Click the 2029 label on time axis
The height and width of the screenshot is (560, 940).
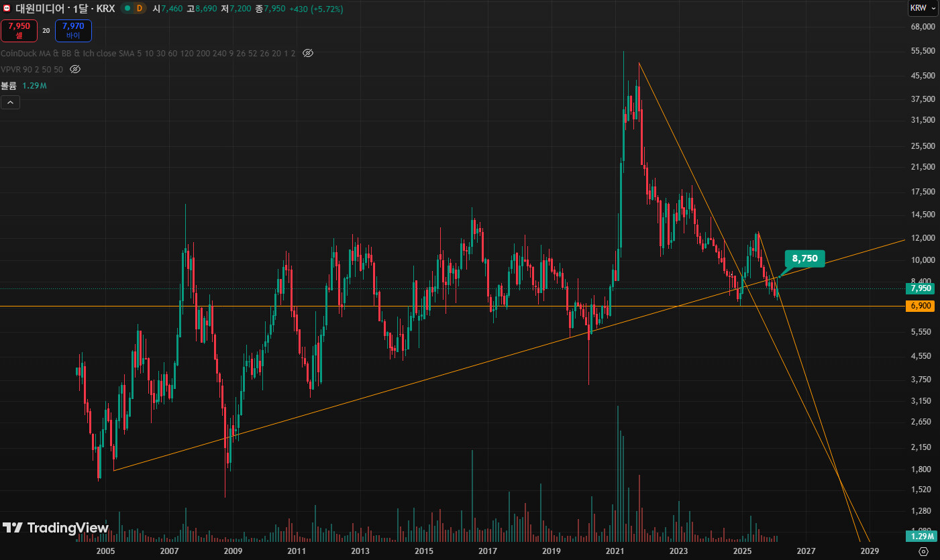(x=870, y=551)
